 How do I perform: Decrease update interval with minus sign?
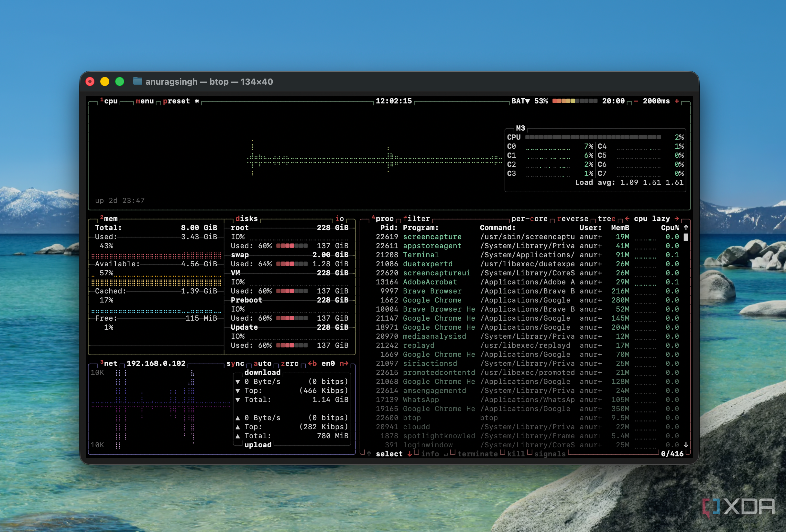click(636, 101)
